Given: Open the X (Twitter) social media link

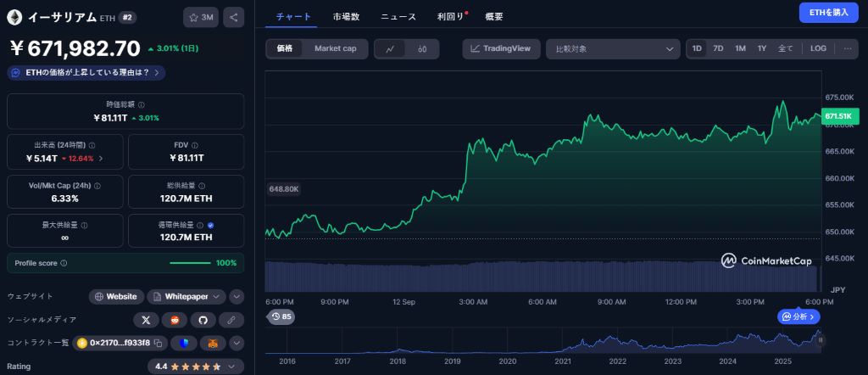Looking at the screenshot, I should [x=146, y=320].
